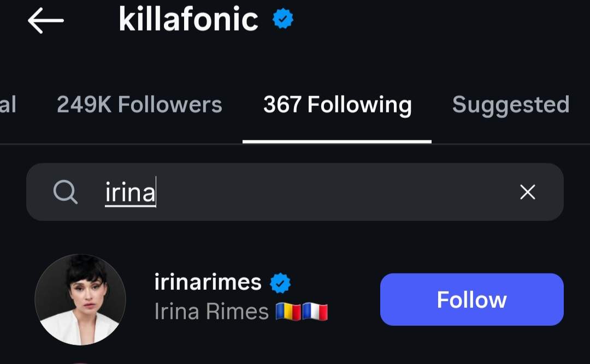Image resolution: width=590 pixels, height=364 pixels.
Task: Click the underline indicator below 367 Following
Action: [x=337, y=140]
